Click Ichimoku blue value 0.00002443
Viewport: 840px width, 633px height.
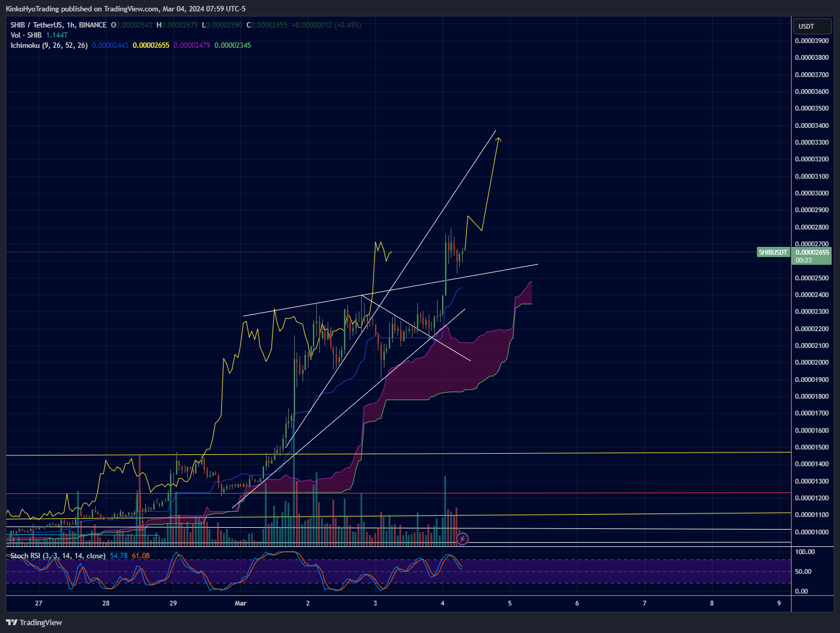click(x=110, y=45)
